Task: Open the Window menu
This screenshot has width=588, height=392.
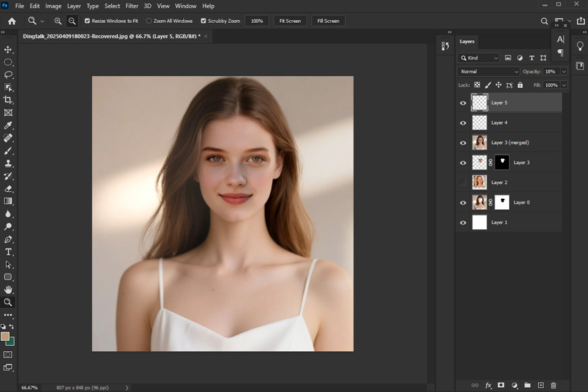Action: coord(185,6)
